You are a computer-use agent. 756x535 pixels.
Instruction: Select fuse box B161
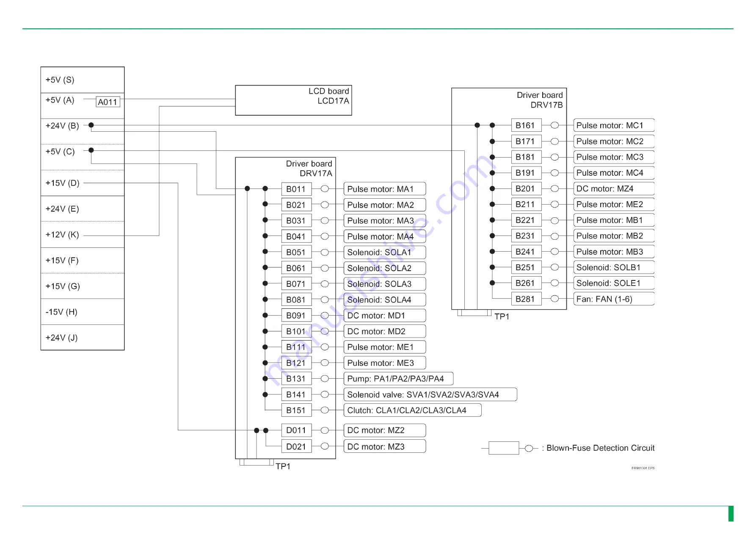click(x=526, y=125)
